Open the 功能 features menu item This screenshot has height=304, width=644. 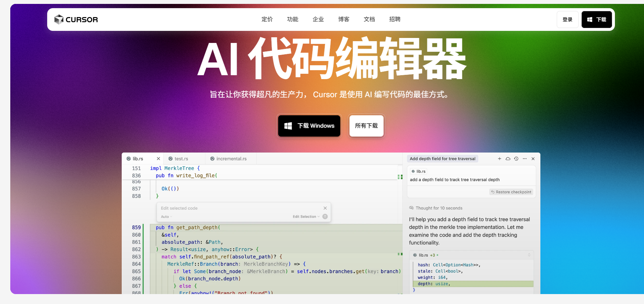[x=293, y=19]
